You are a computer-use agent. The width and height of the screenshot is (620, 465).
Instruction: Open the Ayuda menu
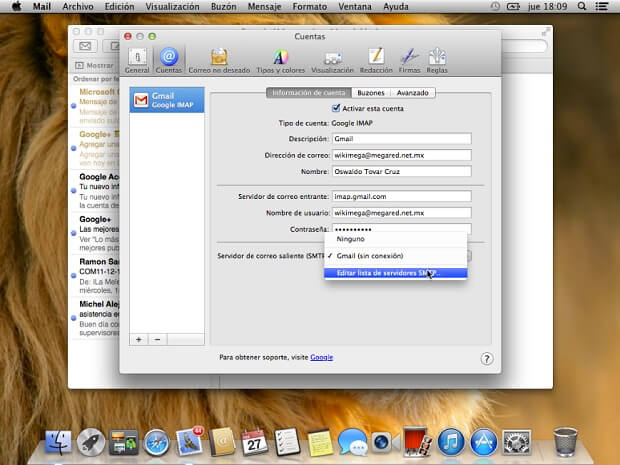point(396,6)
